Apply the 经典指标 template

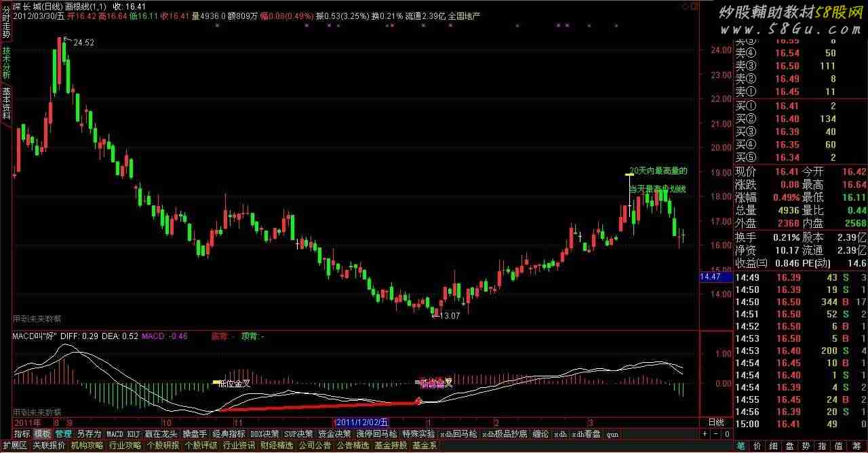point(229,434)
